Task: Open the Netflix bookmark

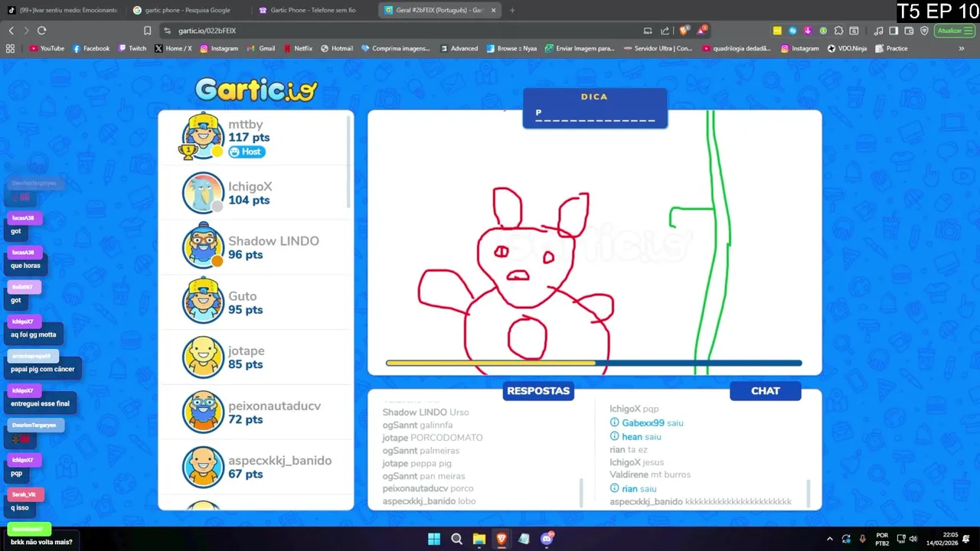Action: (x=297, y=48)
